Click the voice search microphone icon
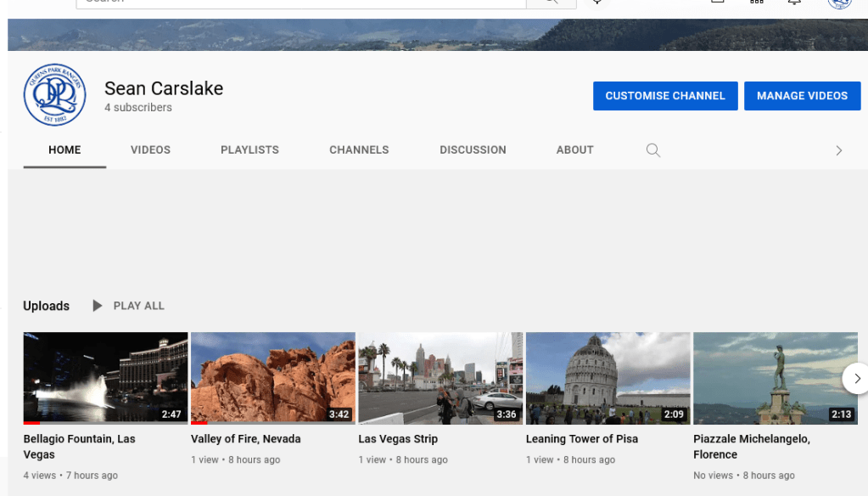Viewport: 868px width, 496px height. (597, 3)
